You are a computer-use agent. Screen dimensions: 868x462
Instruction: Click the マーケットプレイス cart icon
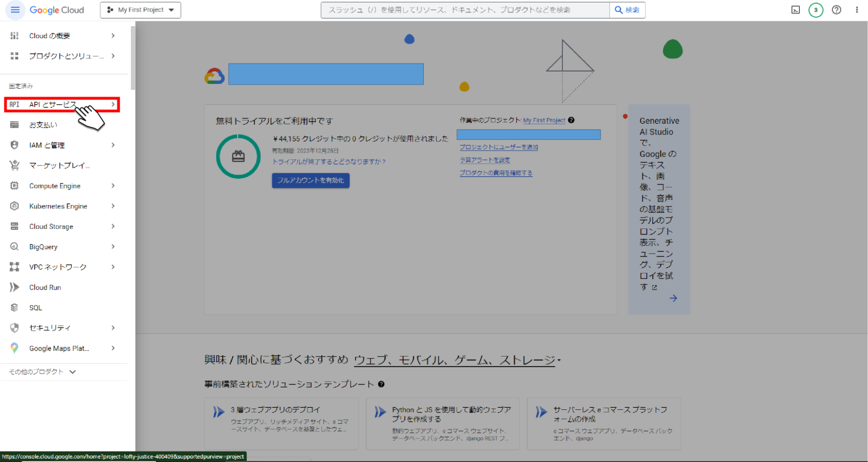(14, 165)
